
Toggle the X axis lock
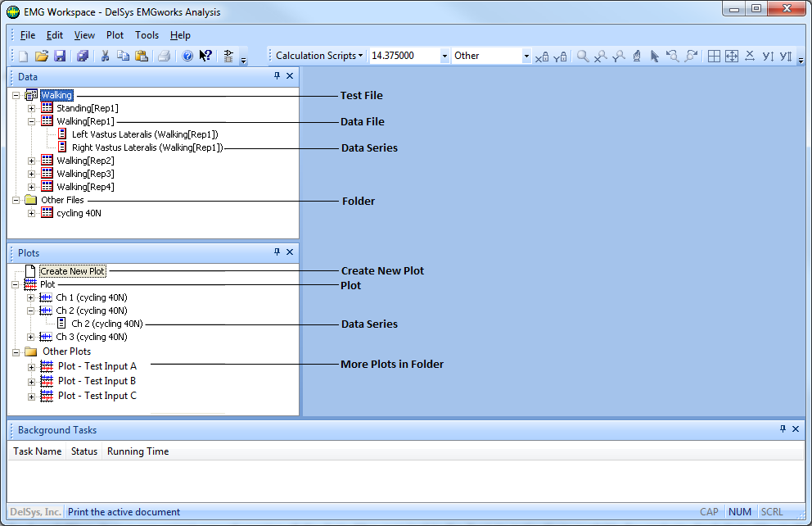[542, 57]
